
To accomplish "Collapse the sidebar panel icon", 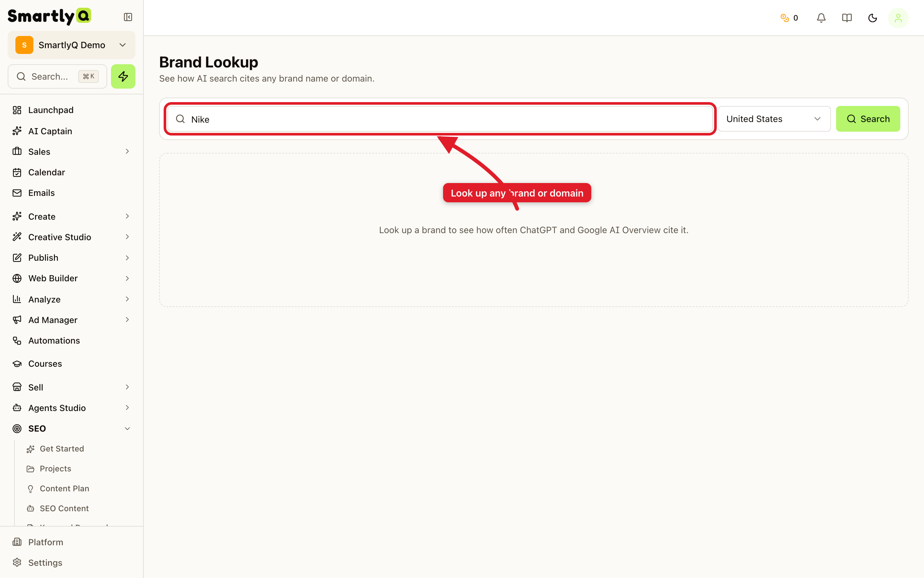I will [128, 17].
